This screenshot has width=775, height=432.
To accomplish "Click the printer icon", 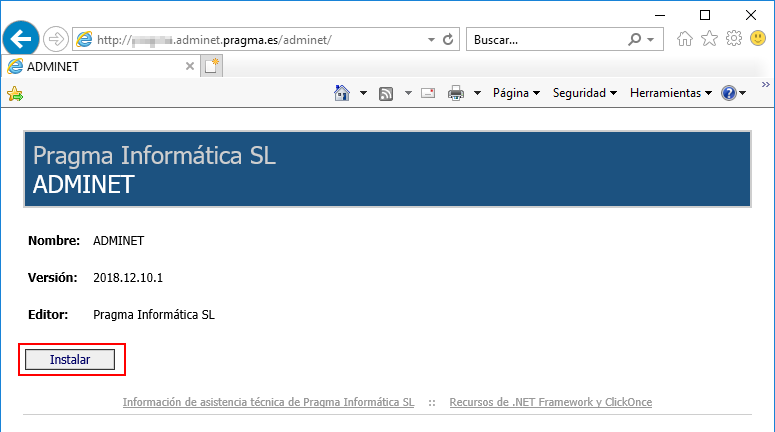I will [456, 93].
